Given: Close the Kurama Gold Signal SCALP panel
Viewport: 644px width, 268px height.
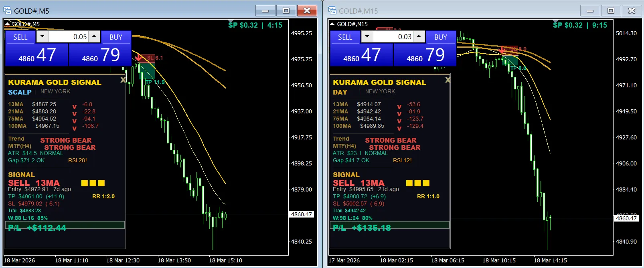Looking at the screenshot, I should click(123, 80).
